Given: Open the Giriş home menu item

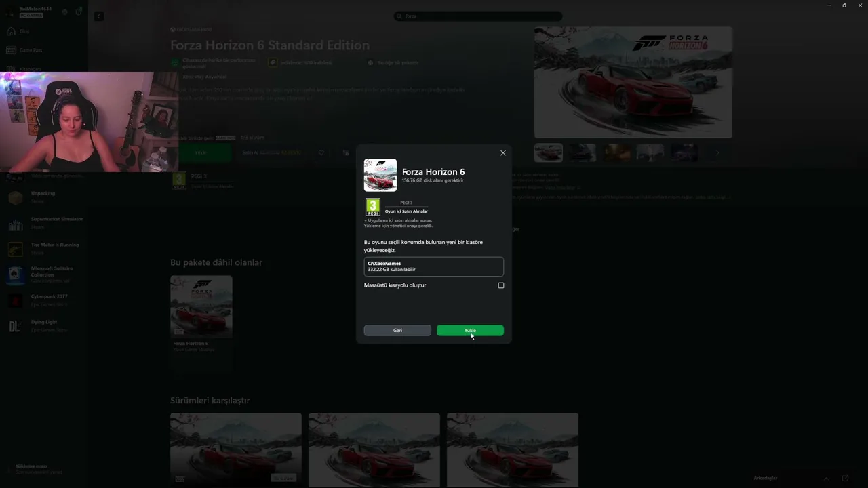Looking at the screenshot, I should [24, 31].
